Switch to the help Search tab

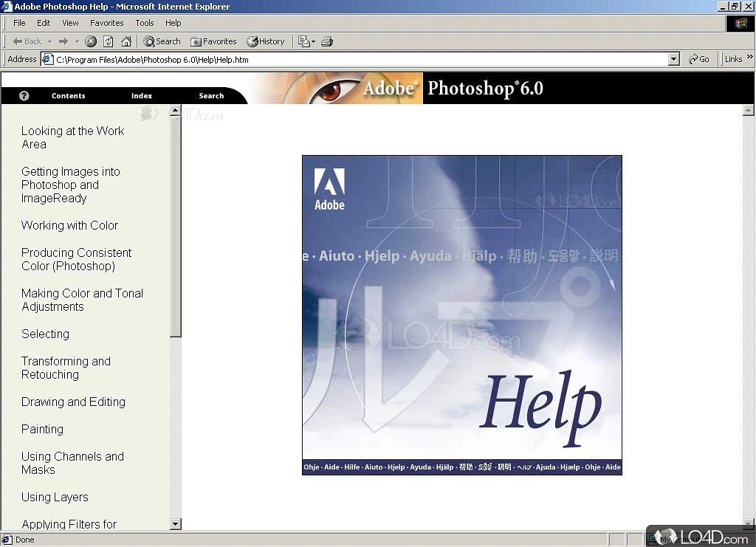coord(211,96)
